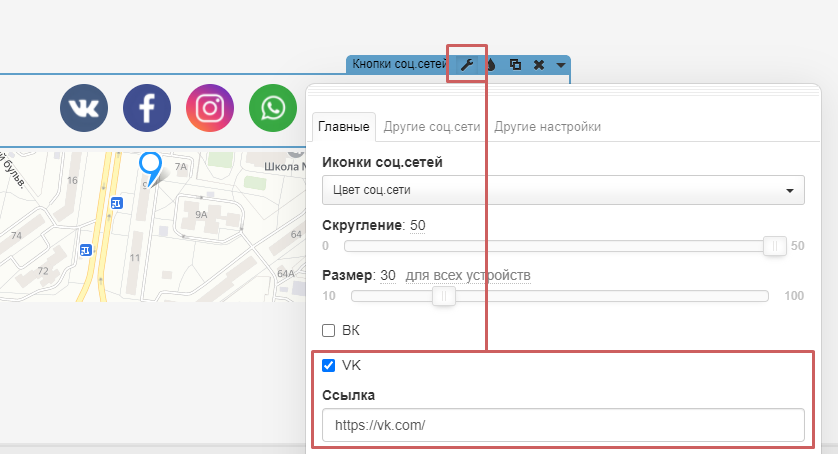Enable the ВК checkbox
838x454 pixels.
coord(329,330)
